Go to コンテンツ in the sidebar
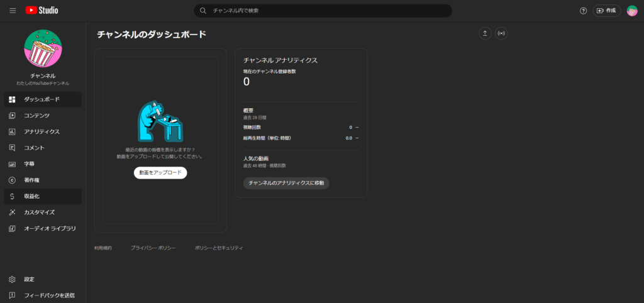 tap(36, 116)
